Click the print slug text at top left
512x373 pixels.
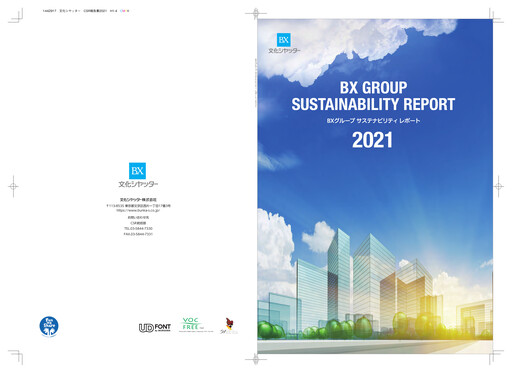[x=80, y=11]
